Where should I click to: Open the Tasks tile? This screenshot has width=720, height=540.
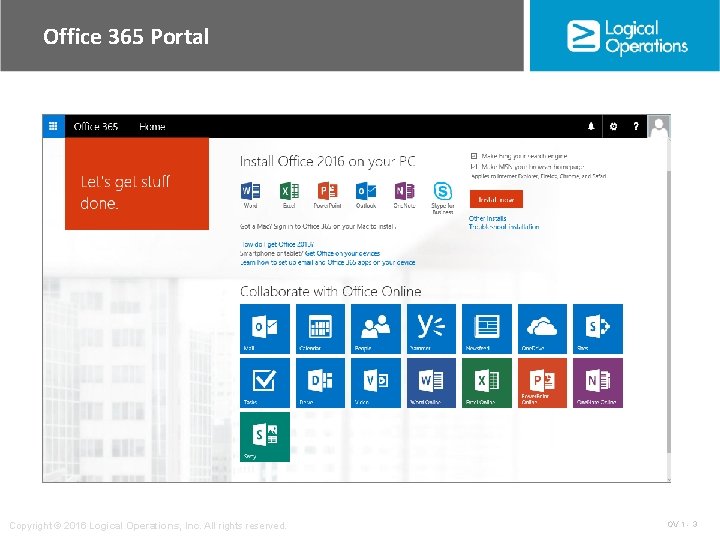click(265, 383)
